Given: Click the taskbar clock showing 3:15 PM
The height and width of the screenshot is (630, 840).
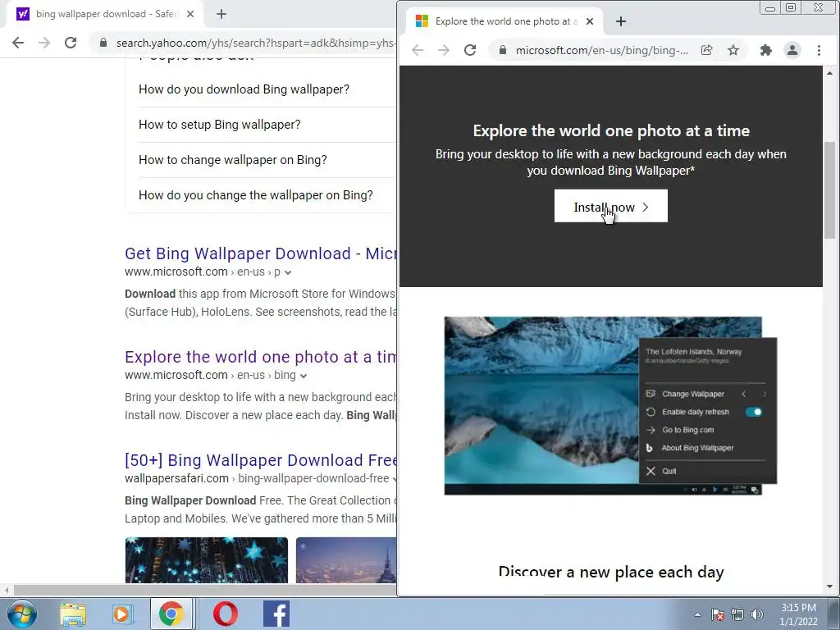Looking at the screenshot, I should tap(798, 614).
